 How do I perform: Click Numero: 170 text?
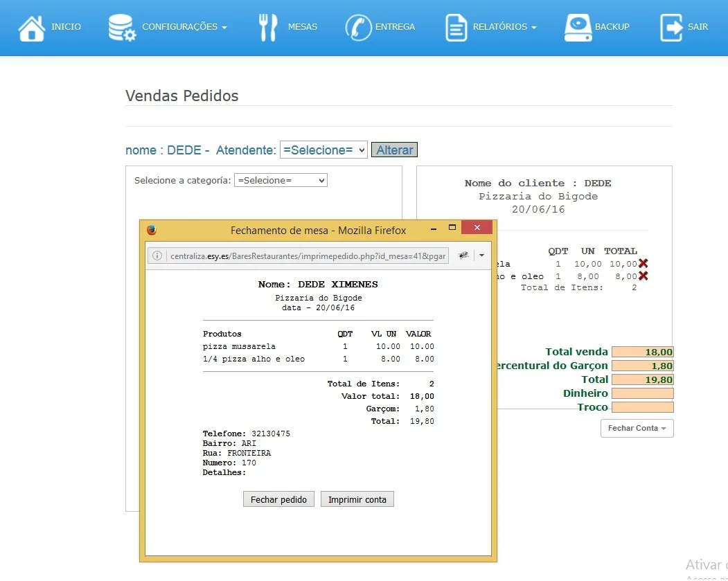(229, 463)
